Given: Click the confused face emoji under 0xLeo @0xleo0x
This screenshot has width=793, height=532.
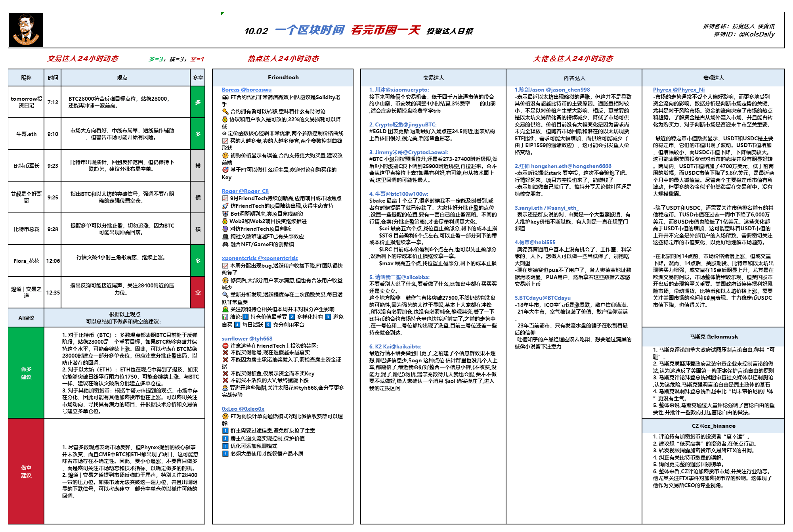Looking at the screenshot, I should click(225, 416).
